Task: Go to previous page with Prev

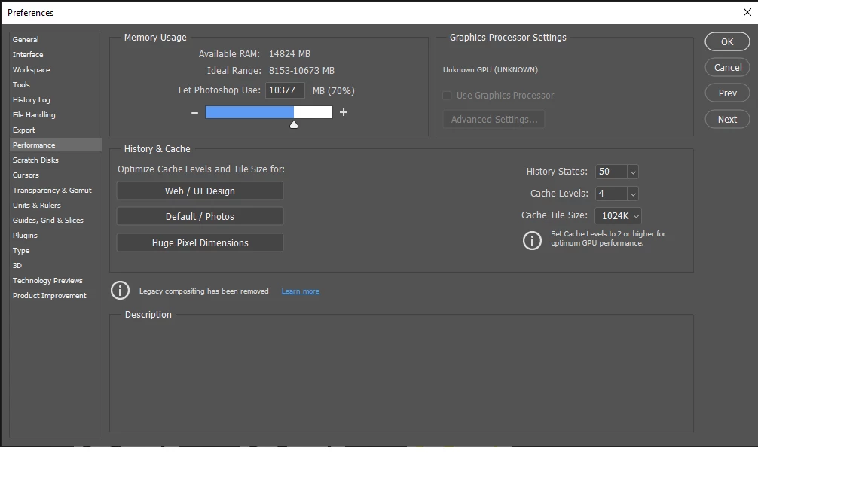Action: pos(727,93)
